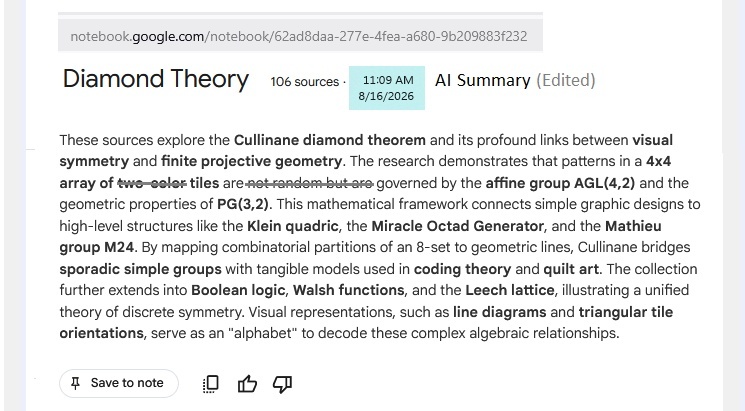Click the (Edited) label
Viewport: 745px width, 411px height.
(x=565, y=80)
